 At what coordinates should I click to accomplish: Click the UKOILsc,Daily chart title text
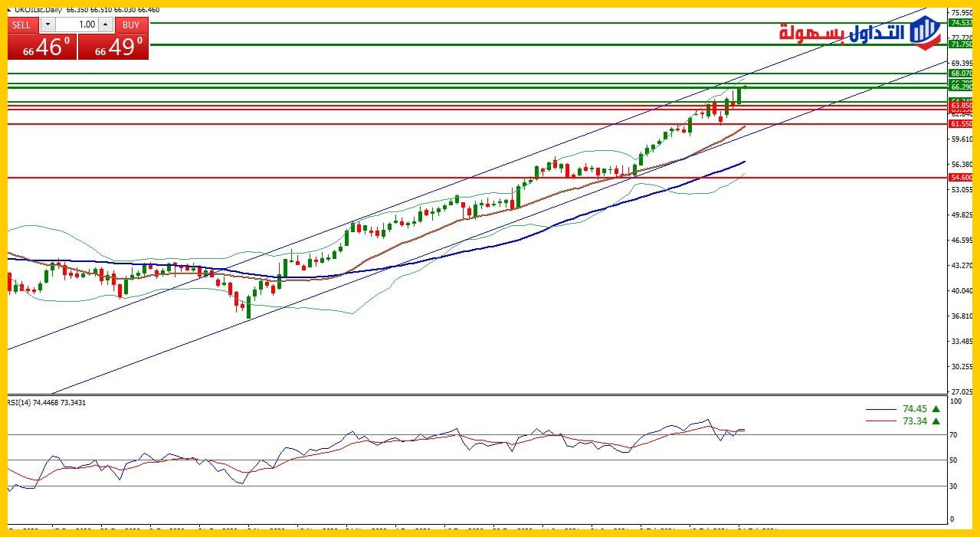click(x=39, y=11)
